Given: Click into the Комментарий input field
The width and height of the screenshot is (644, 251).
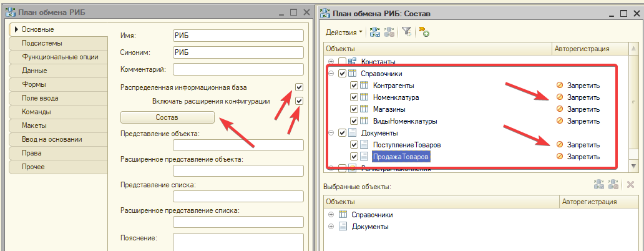Looking at the screenshot, I should click(238, 69).
